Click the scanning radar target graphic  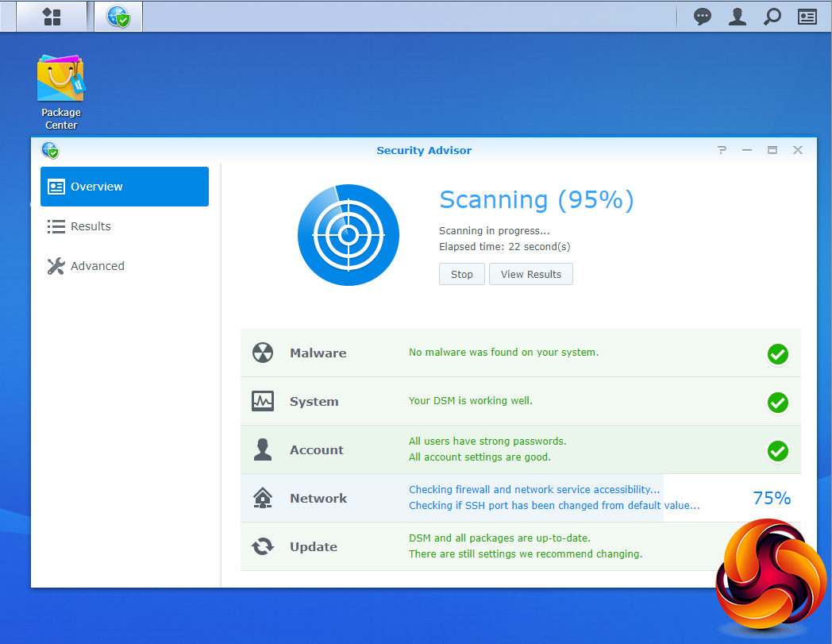pyautogui.click(x=349, y=235)
